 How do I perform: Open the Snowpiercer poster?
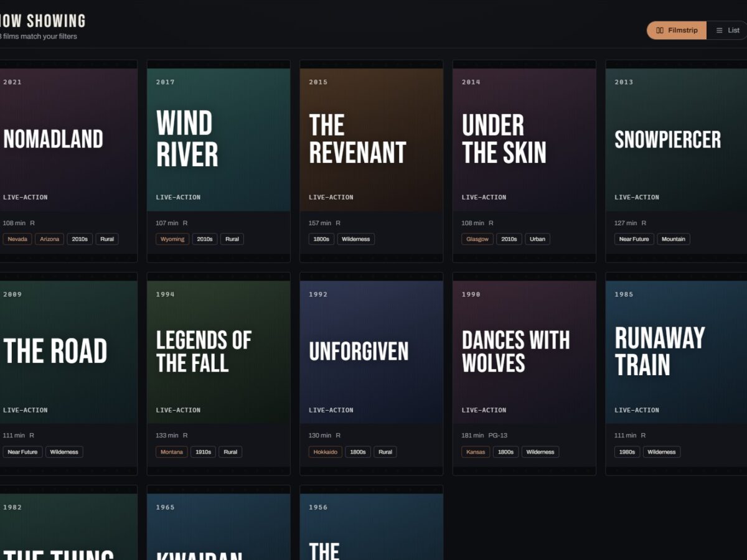[x=677, y=140]
